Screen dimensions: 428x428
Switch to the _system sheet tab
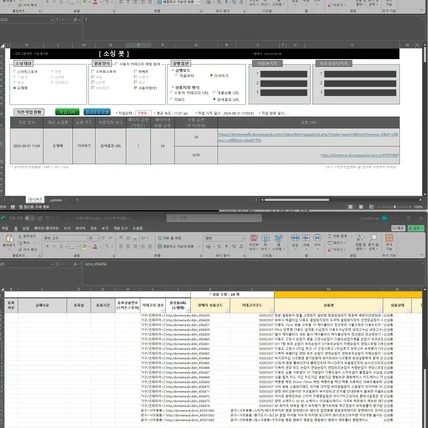tap(55, 200)
